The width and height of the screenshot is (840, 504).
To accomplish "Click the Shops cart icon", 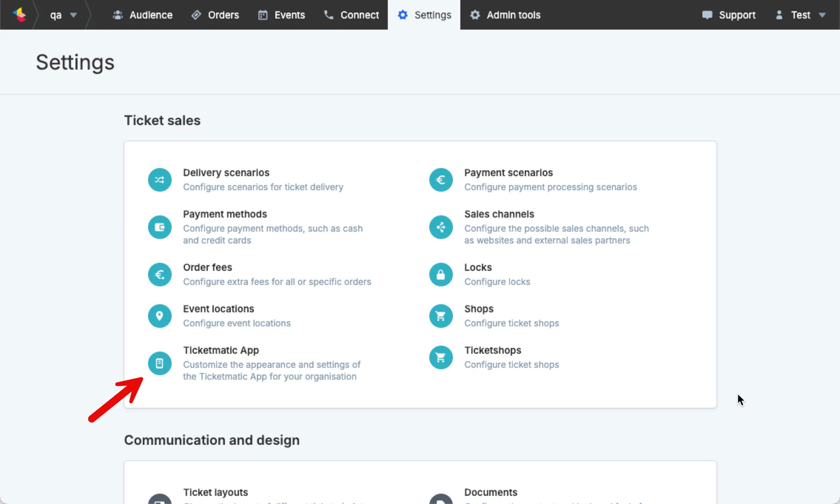I will pyautogui.click(x=441, y=316).
